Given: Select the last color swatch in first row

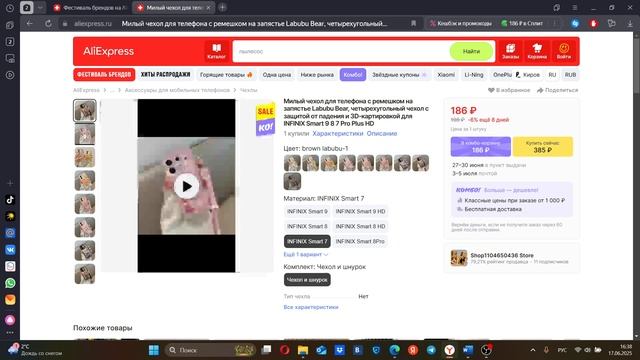Looking at the screenshot, I should click(420, 163).
